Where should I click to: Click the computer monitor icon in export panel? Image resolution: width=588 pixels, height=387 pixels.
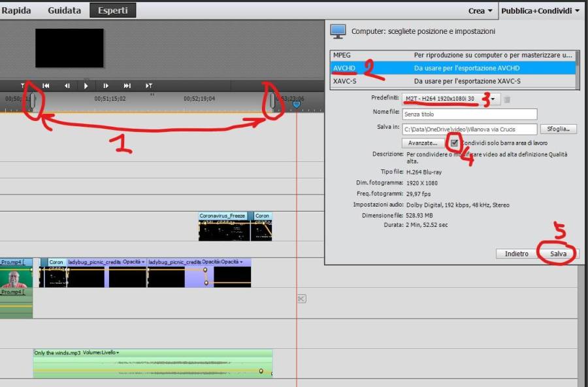pos(338,31)
